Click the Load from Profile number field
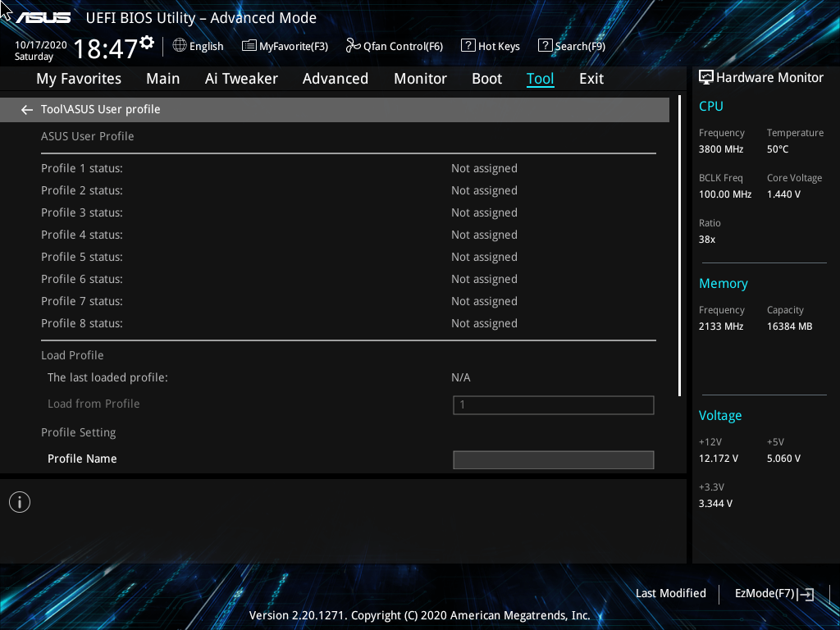This screenshot has height=630, width=840. [x=554, y=405]
